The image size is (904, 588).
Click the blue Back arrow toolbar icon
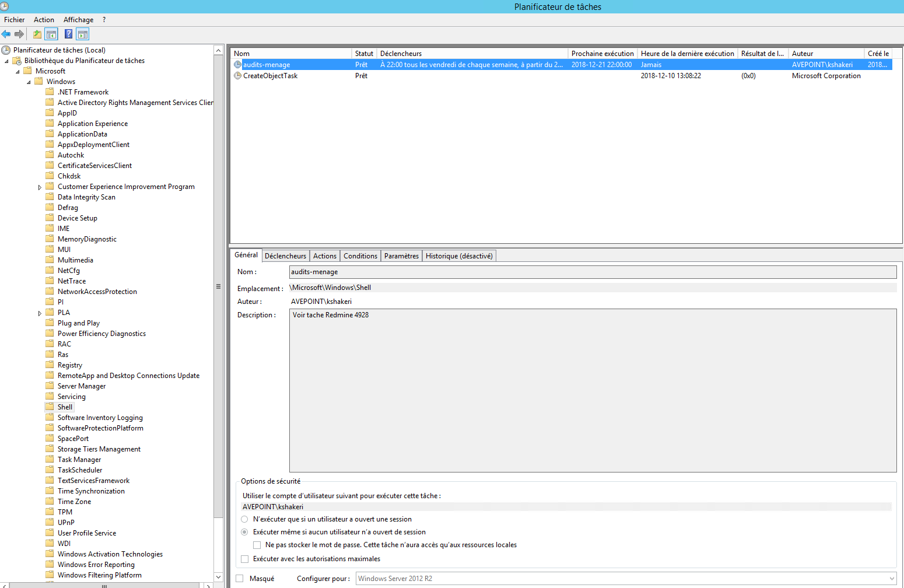6,34
